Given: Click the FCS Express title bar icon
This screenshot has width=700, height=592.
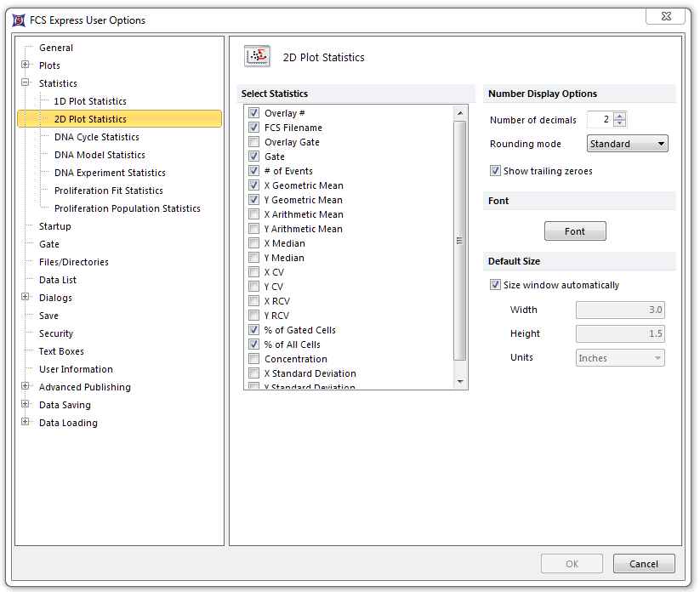Looking at the screenshot, I should tap(19, 20).
